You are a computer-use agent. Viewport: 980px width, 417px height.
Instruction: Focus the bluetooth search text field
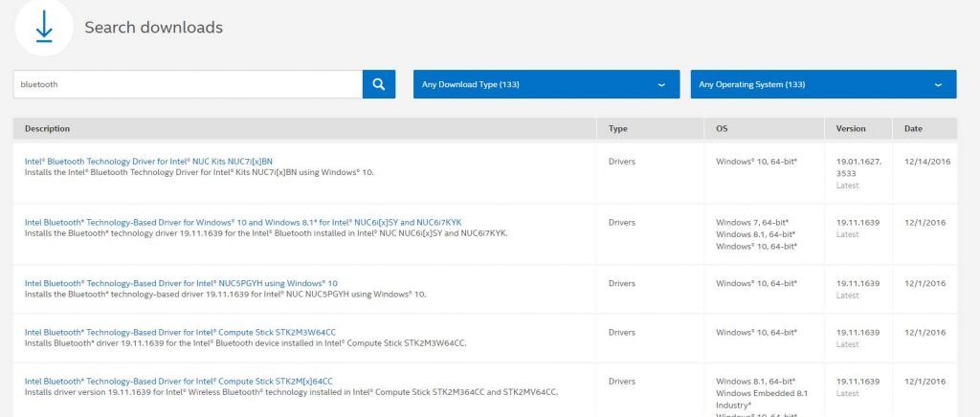(188, 84)
